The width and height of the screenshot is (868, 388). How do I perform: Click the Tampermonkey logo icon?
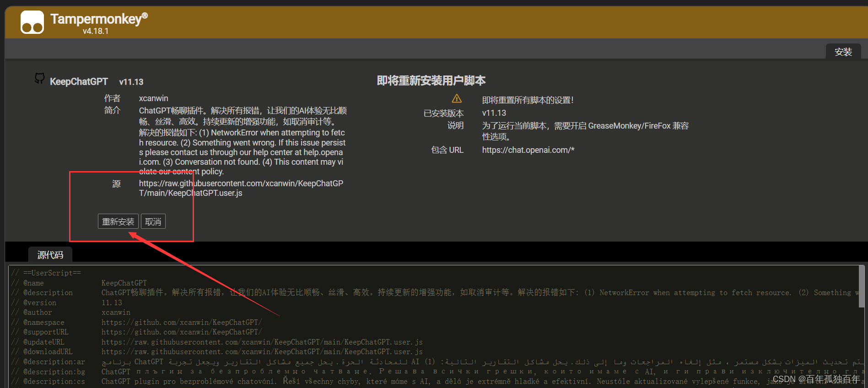[x=32, y=22]
